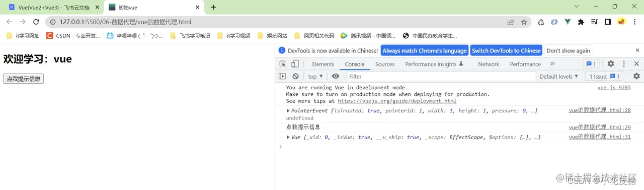This screenshot has width=644, height=190.
Task: Open source link ending in html:31
Action: 600,137
